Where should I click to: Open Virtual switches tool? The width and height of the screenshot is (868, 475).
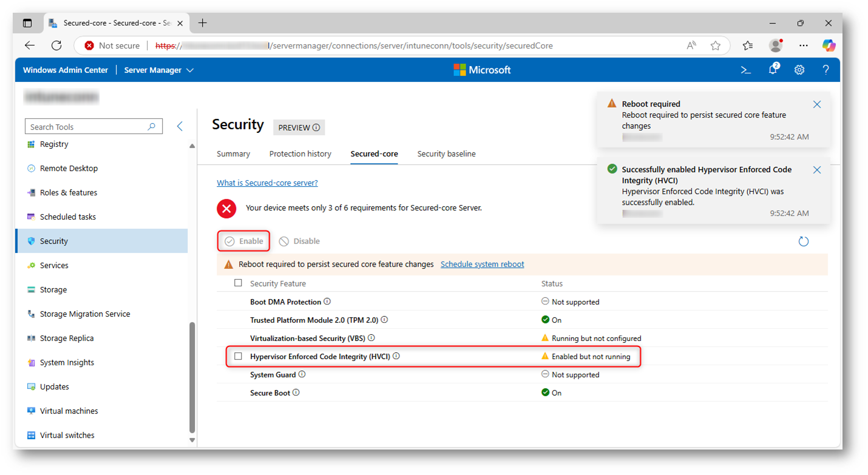tap(101, 435)
